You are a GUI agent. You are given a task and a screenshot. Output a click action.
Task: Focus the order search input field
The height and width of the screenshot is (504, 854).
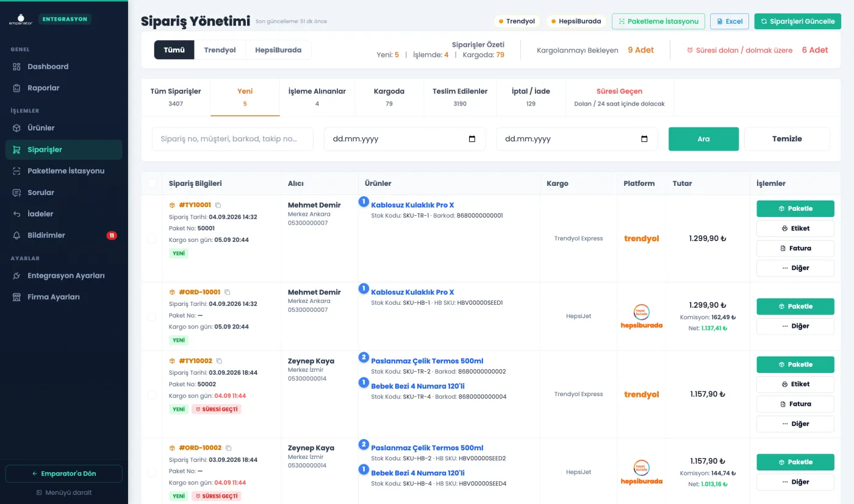[x=232, y=139]
